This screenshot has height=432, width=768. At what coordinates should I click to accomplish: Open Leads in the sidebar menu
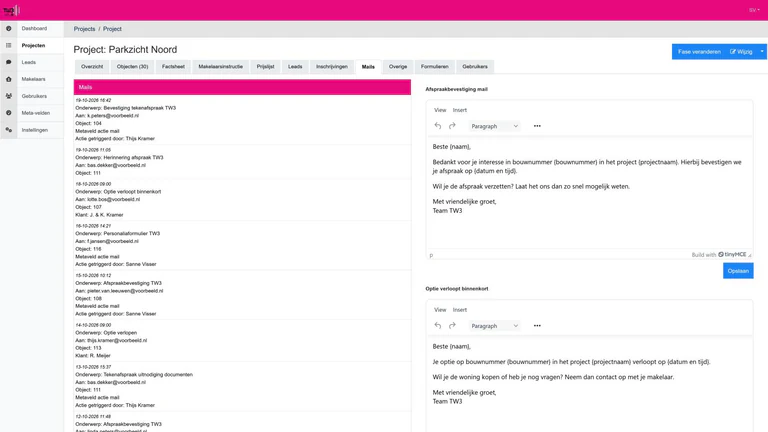[x=28, y=62]
